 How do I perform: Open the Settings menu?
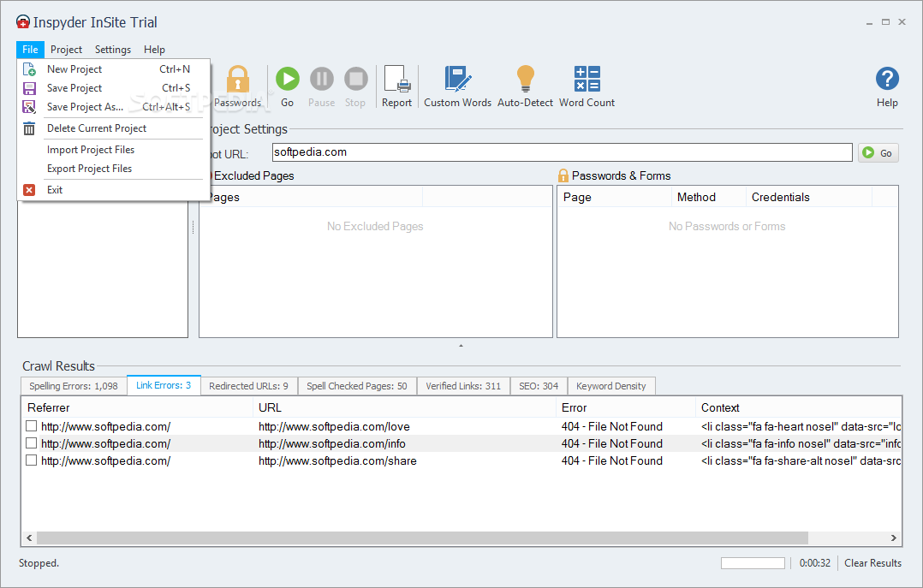pos(113,50)
